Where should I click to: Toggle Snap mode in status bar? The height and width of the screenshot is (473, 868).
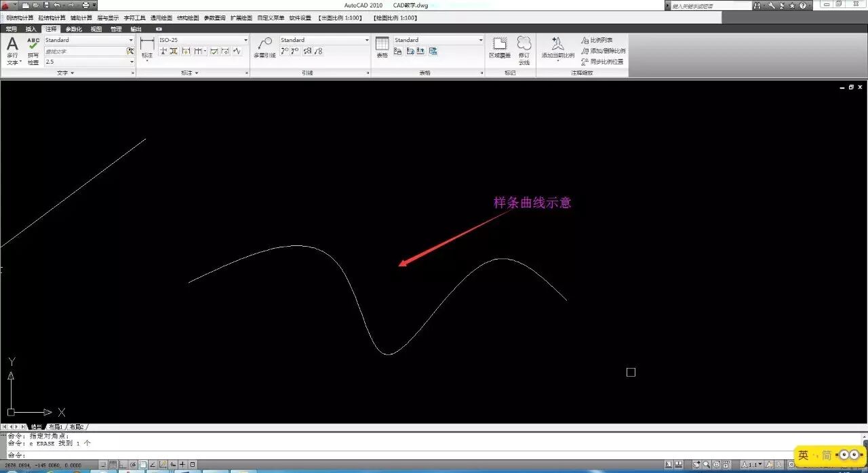coord(103,465)
